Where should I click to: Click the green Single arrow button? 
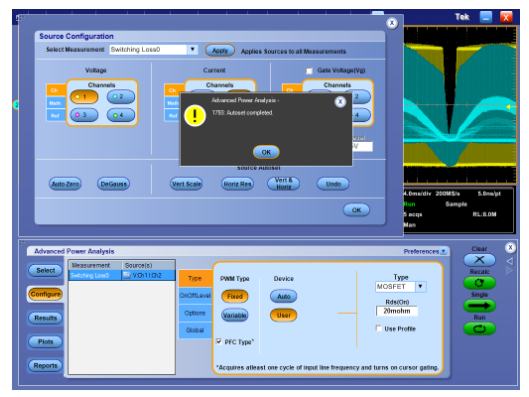click(x=479, y=306)
